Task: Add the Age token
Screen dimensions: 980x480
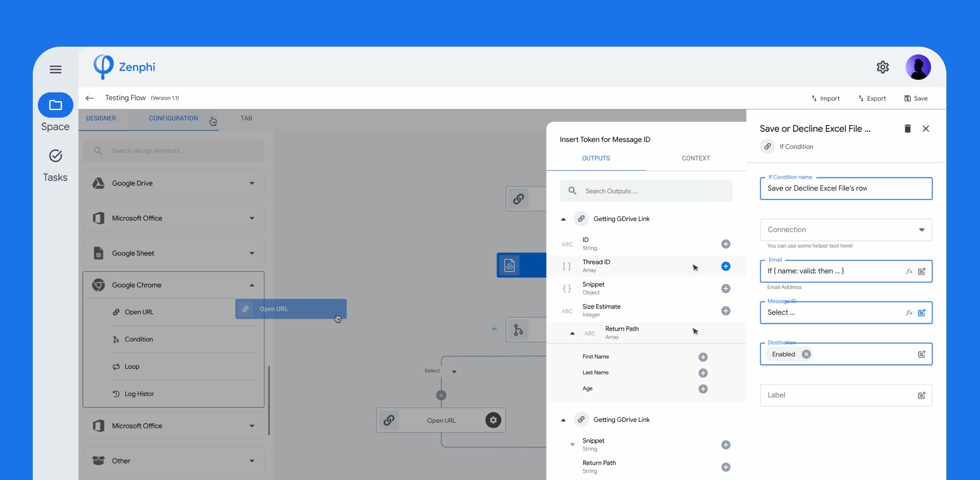Action: pyautogui.click(x=703, y=389)
